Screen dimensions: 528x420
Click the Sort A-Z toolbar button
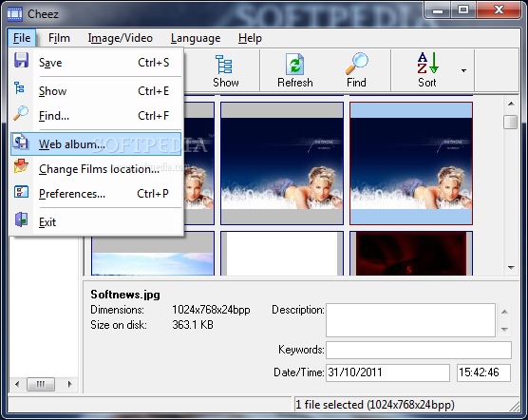tap(427, 70)
